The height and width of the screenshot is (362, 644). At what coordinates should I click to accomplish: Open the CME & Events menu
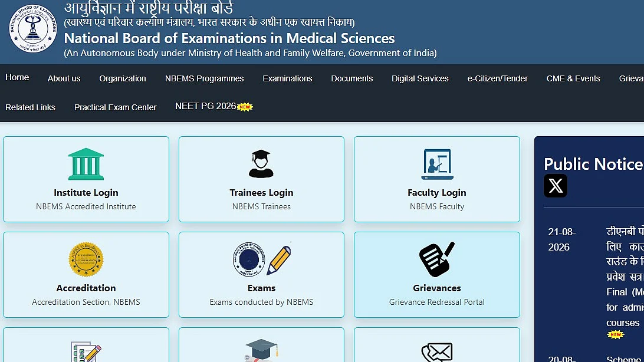coord(573,78)
